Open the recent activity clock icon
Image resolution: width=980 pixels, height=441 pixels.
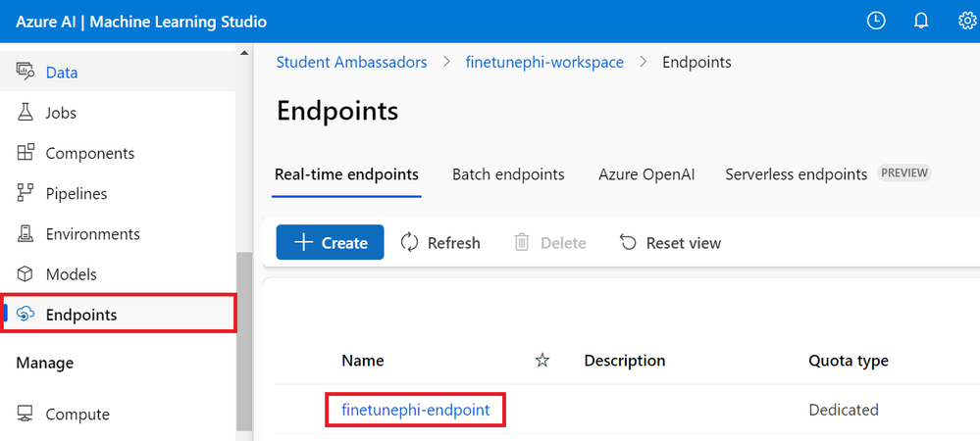(877, 22)
